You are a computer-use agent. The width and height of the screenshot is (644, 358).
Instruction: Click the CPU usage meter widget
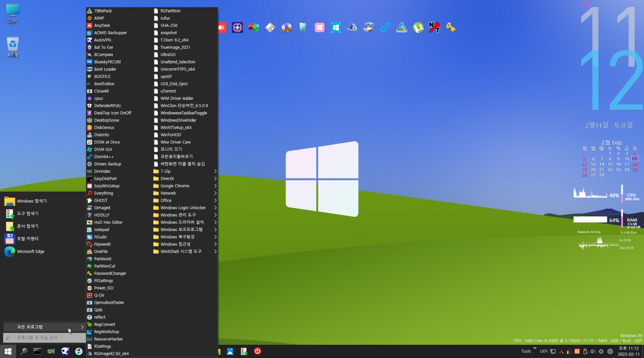[606, 193]
